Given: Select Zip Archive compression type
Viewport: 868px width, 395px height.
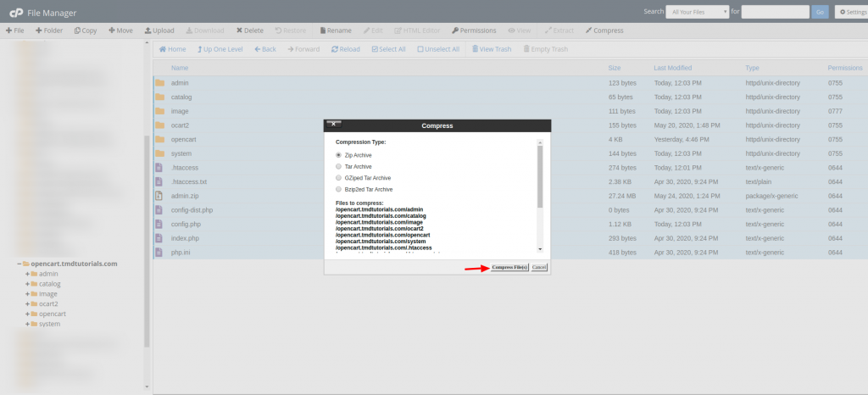Looking at the screenshot, I should click(x=339, y=155).
